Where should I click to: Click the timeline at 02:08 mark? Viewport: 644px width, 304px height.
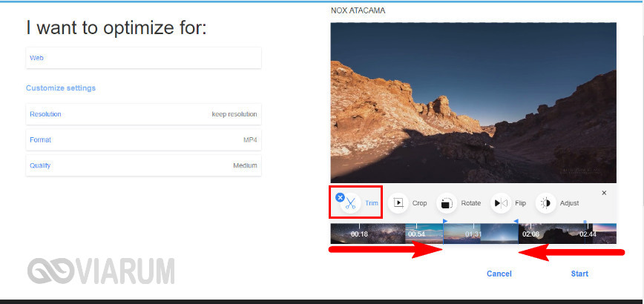pyautogui.click(x=530, y=234)
